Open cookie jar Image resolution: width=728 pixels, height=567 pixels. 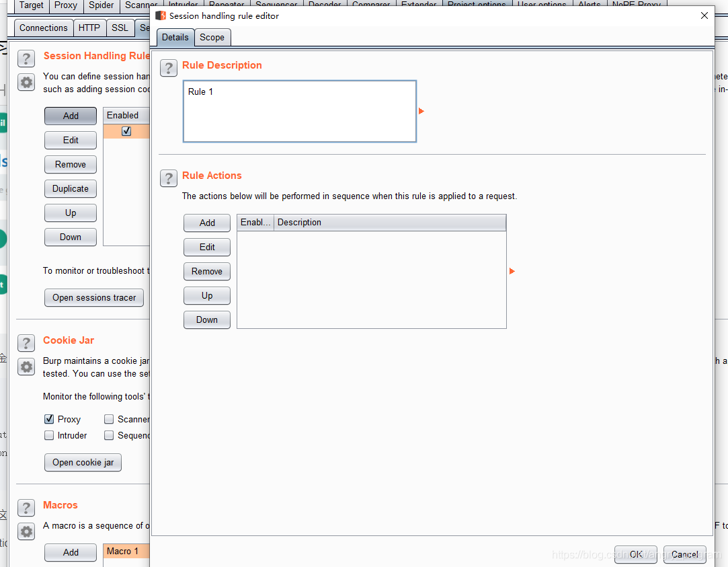[83, 463]
